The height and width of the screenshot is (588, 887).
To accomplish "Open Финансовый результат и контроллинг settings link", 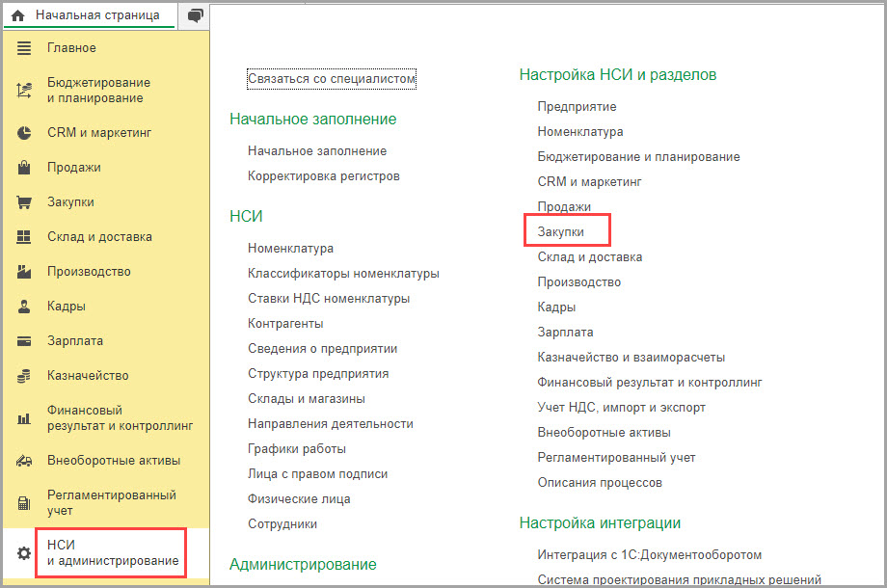I will pyautogui.click(x=650, y=383).
